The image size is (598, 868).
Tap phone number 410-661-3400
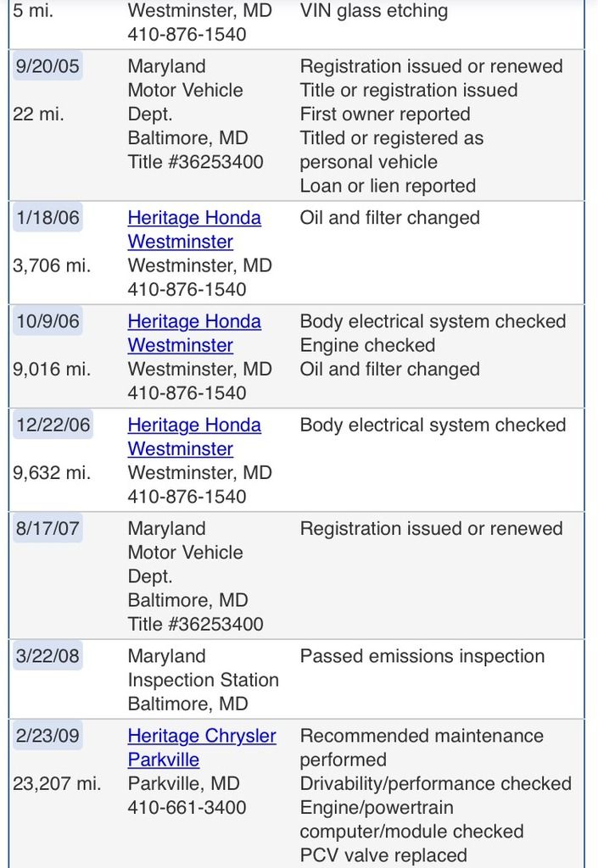[x=187, y=807]
